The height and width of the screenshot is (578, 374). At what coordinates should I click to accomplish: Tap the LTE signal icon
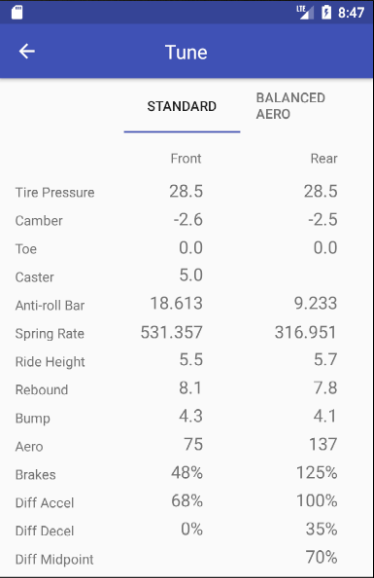pyautogui.click(x=305, y=12)
